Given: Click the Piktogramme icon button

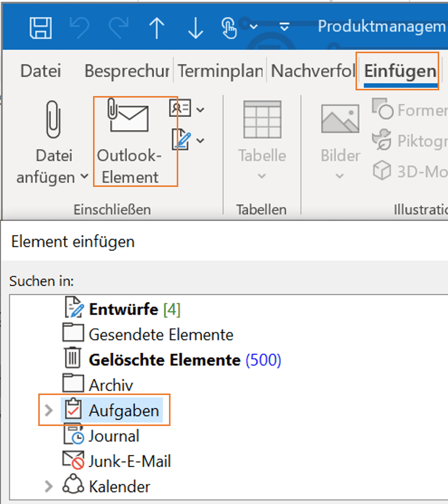Looking at the screenshot, I should coord(410,140).
